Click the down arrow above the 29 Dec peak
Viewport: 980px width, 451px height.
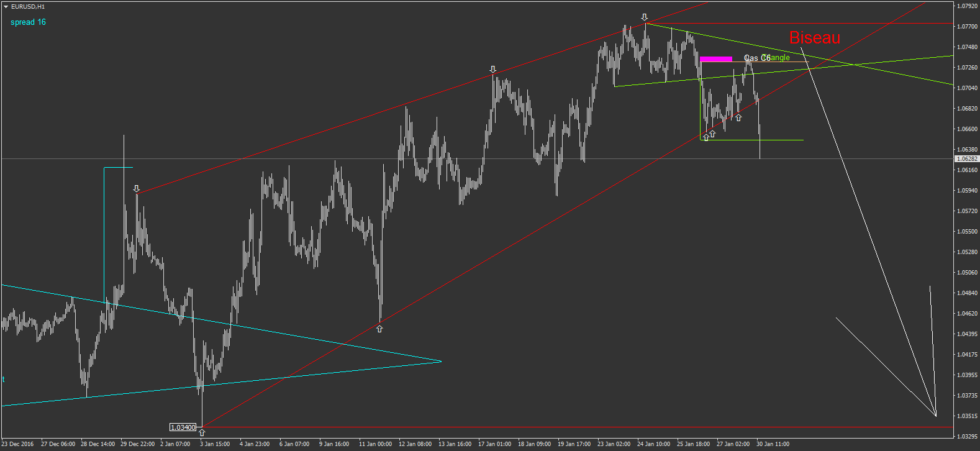137,188
